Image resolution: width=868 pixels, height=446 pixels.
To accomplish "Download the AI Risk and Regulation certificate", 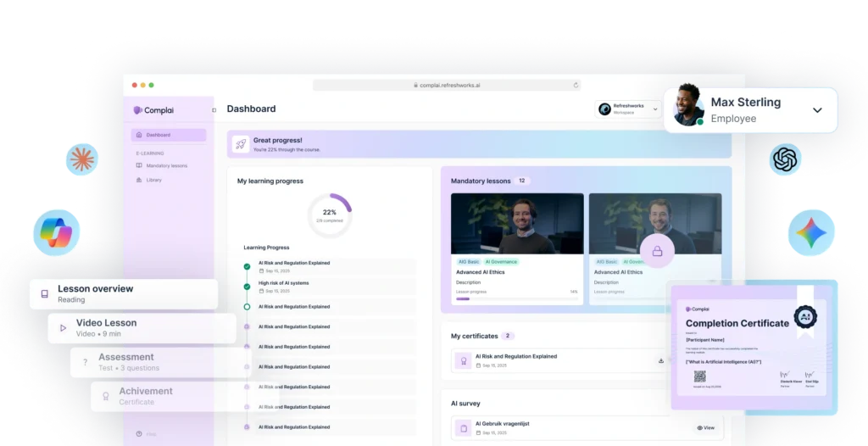I will point(660,360).
